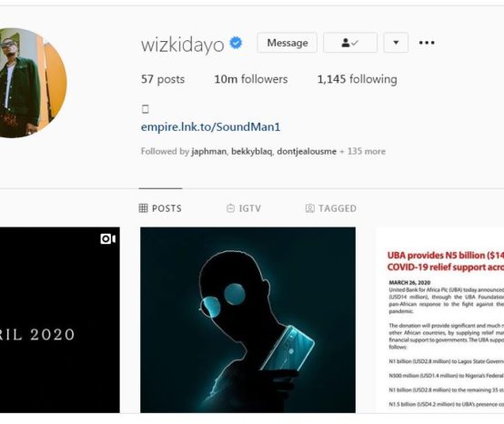View the 10m followers list
Screen dimensions: 504x424
pyautogui.click(x=251, y=79)
